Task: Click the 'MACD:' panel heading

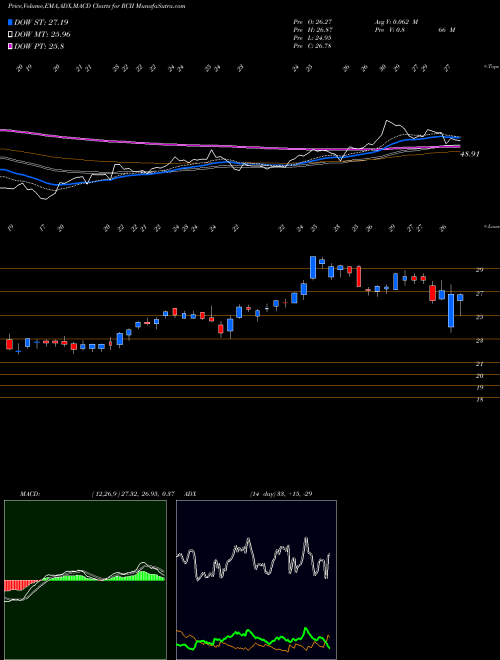Action: point(29,494)
